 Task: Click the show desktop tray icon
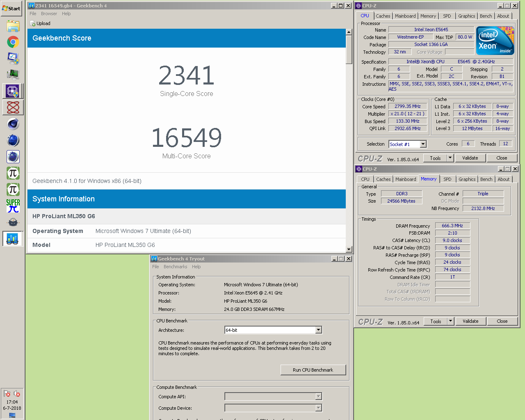coord(12,415)
